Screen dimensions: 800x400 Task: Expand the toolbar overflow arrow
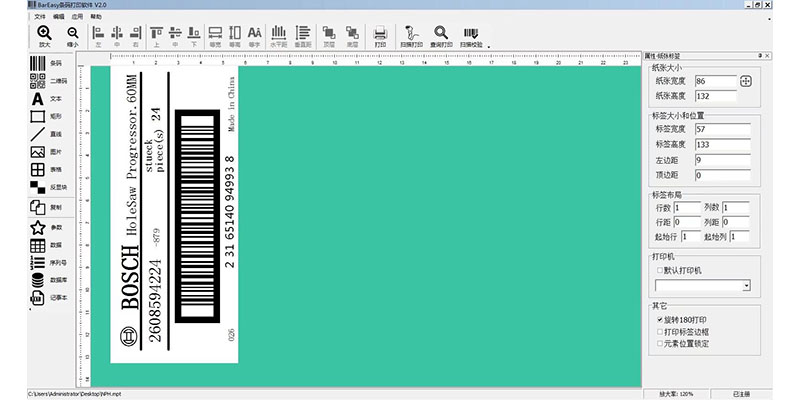tap(489, 46)
